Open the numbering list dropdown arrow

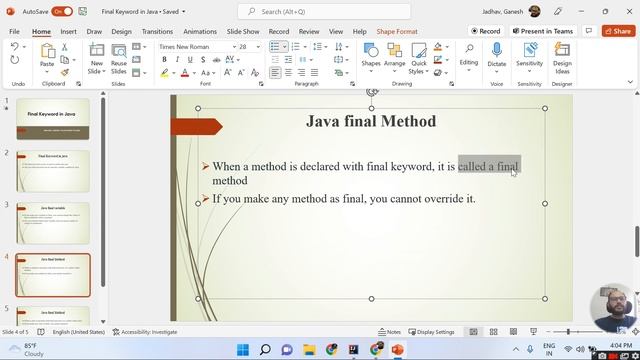[305, 47]
